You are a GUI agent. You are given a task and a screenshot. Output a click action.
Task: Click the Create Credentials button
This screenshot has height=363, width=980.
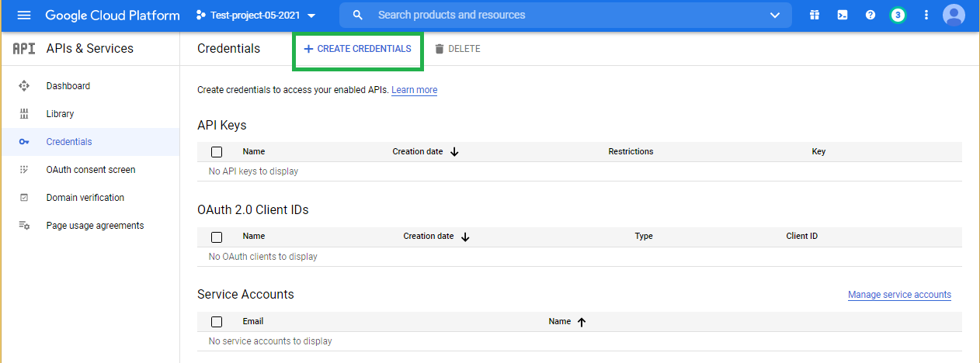(357, 49)
